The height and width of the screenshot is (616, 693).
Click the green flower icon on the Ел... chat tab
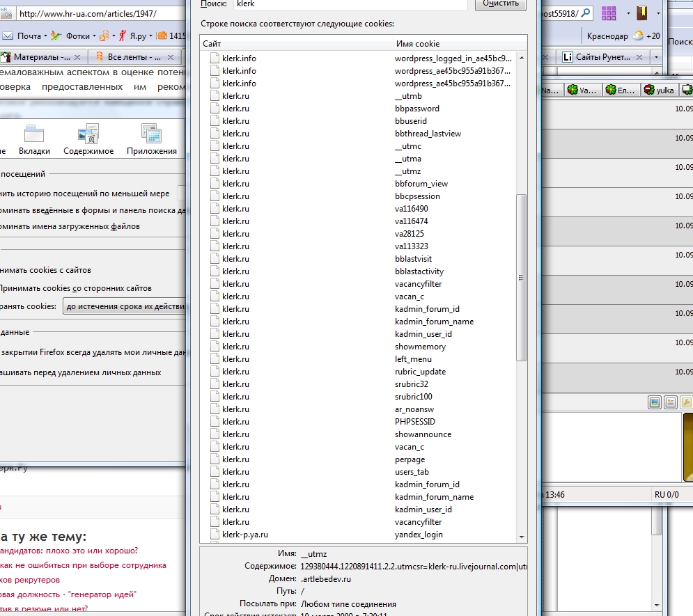(x=611, y=90)
